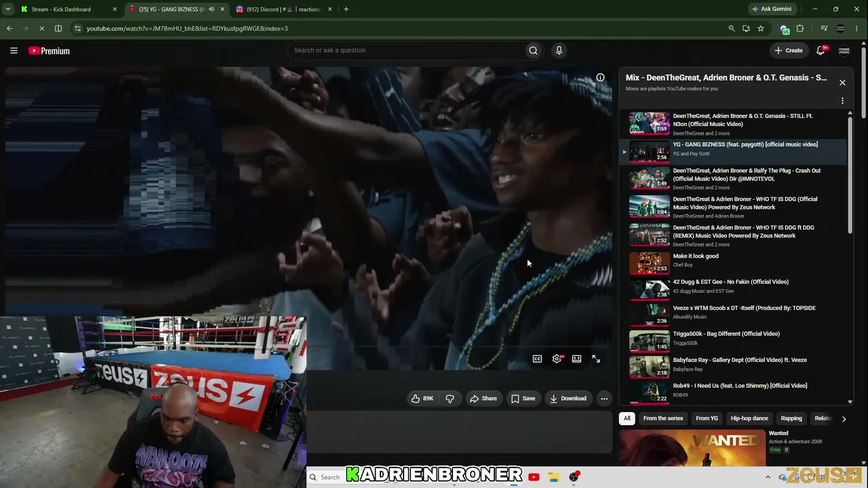
Task: Open File Explorer from the taskbar
Action: (x=554, y=477)
